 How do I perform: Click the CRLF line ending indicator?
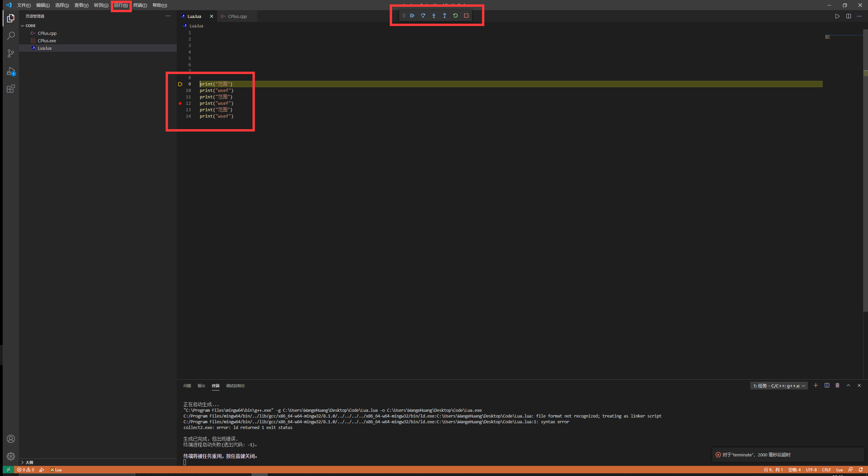[826, 470]
